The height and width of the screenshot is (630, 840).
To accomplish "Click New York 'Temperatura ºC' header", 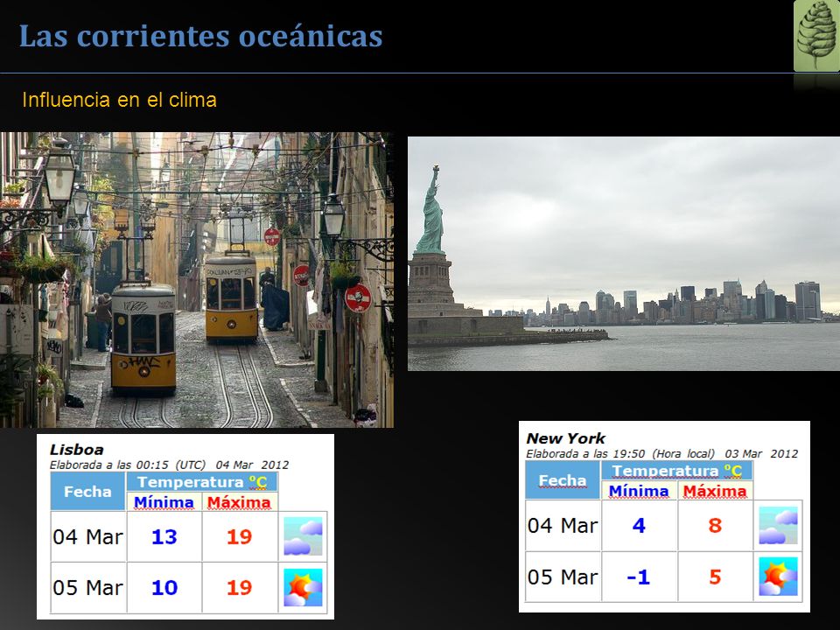I will click(677, 471).
